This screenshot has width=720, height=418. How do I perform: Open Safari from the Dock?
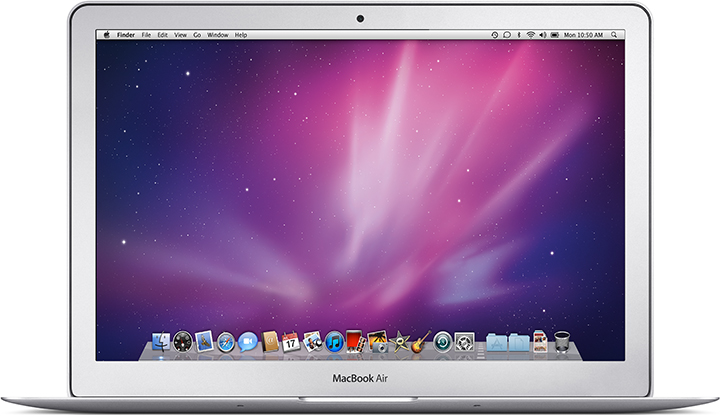tap(225, 341)
